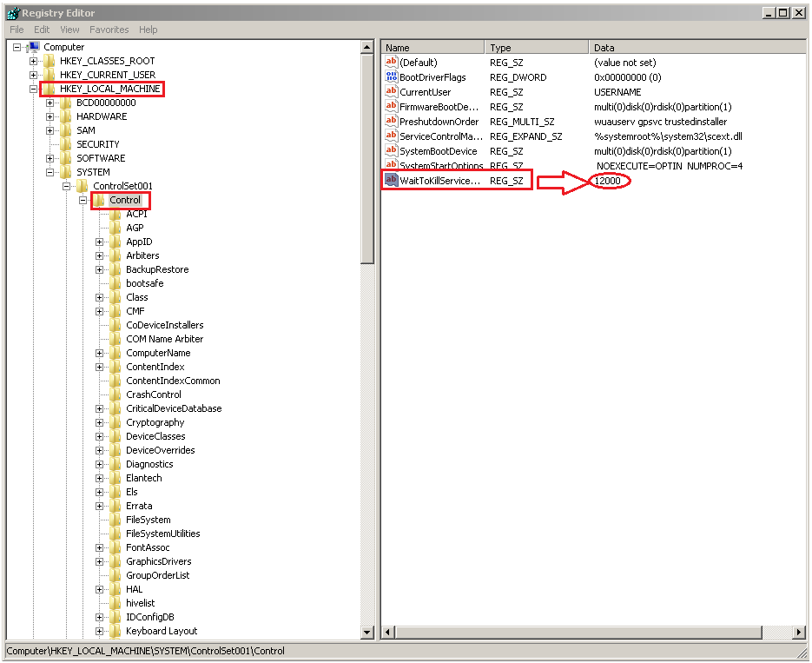This screenshot has height=663, width=812.
Task: Click the ControlSet001 folder icon
Action: click(x=83, y=186)
